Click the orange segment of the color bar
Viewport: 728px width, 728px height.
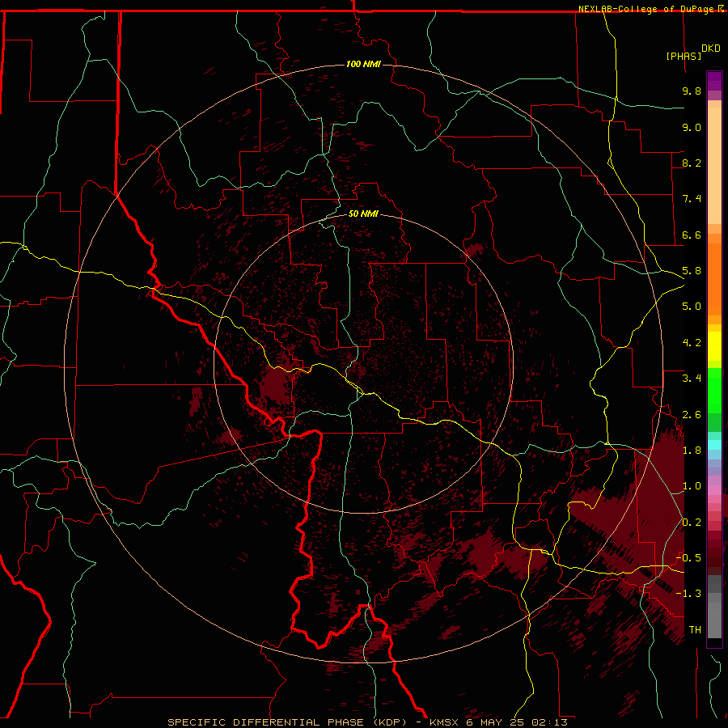pyautogui.click(x=714, y=280)
